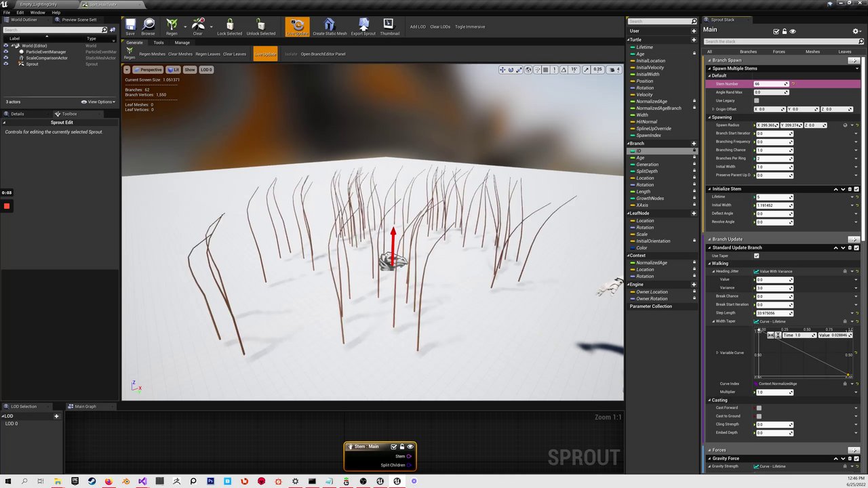Screen dimensions: 868x488
Task: Expand the Variable Curve property
Action: pyautogui.click(x=717, y=353)
